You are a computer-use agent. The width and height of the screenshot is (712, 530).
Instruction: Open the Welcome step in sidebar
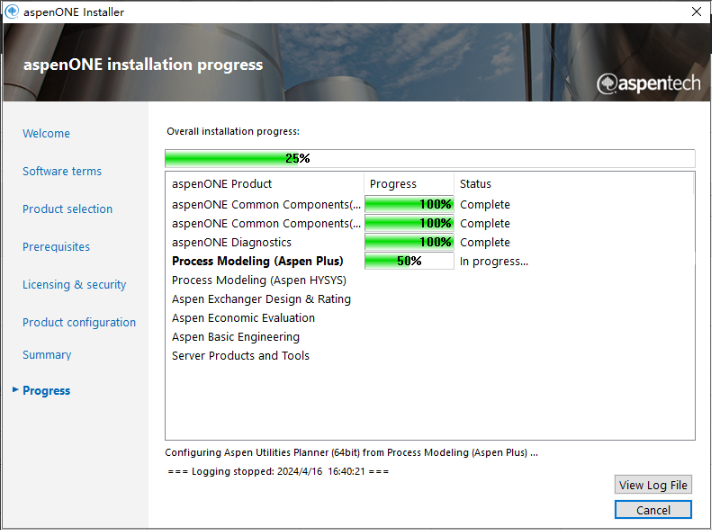(x=46, y=134)
